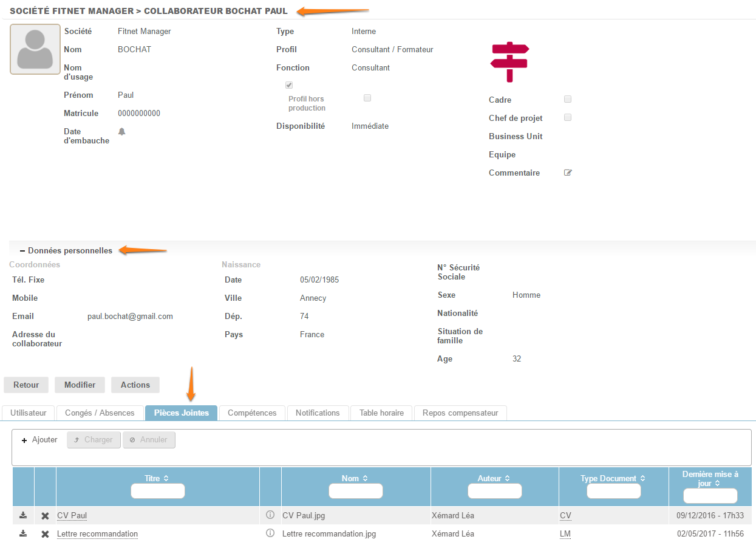Switch to the Compétences tab
Viewport: 756px width, 542px height.
point(252,413)
